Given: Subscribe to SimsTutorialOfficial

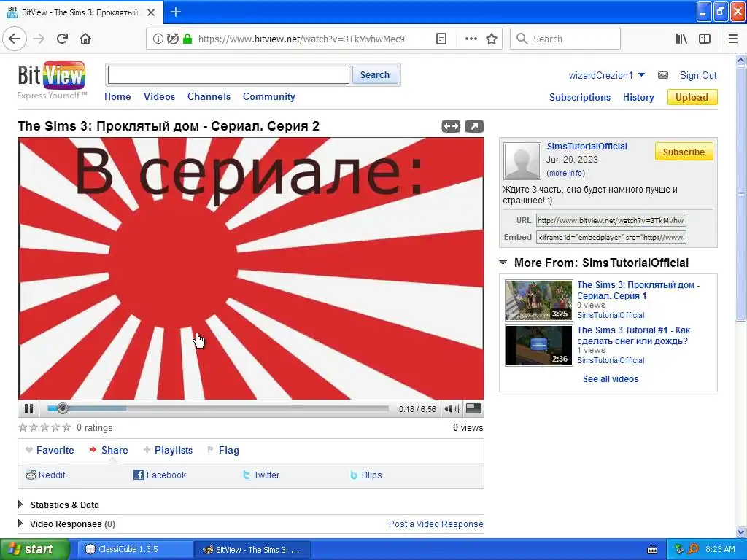Looking at the screenshot, I should pyautogui.click(x=684, y=152).
